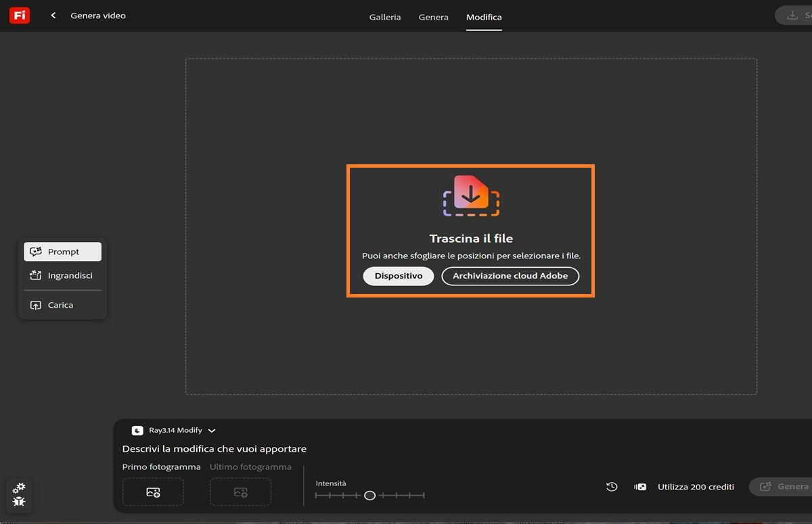The image size is (812, 524).
Task: Click the Ray3.14 model logo icon
Action: click(x=137, y=430)
